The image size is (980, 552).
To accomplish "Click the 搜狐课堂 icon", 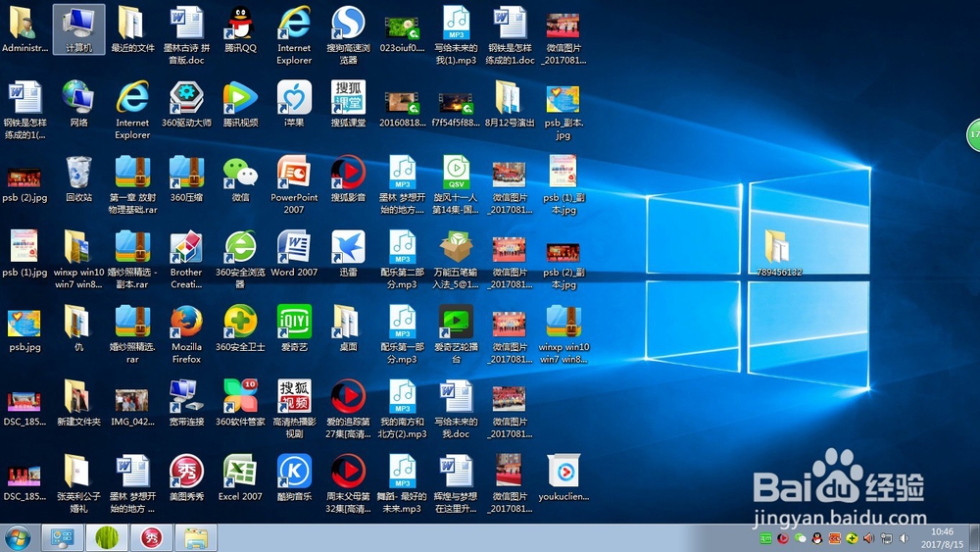I will click(x=348, y=104).
